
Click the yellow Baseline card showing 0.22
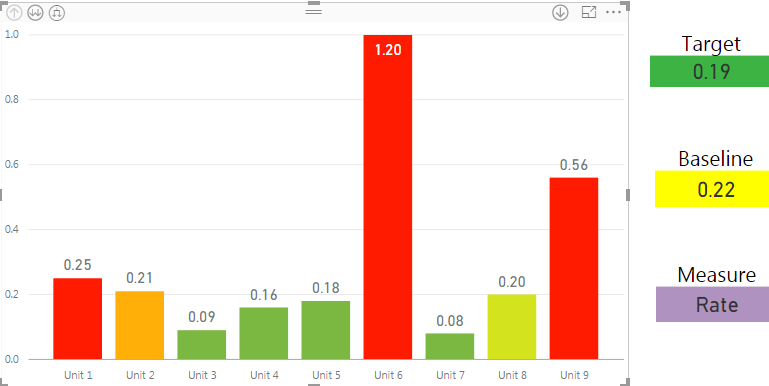coord(712,189)
